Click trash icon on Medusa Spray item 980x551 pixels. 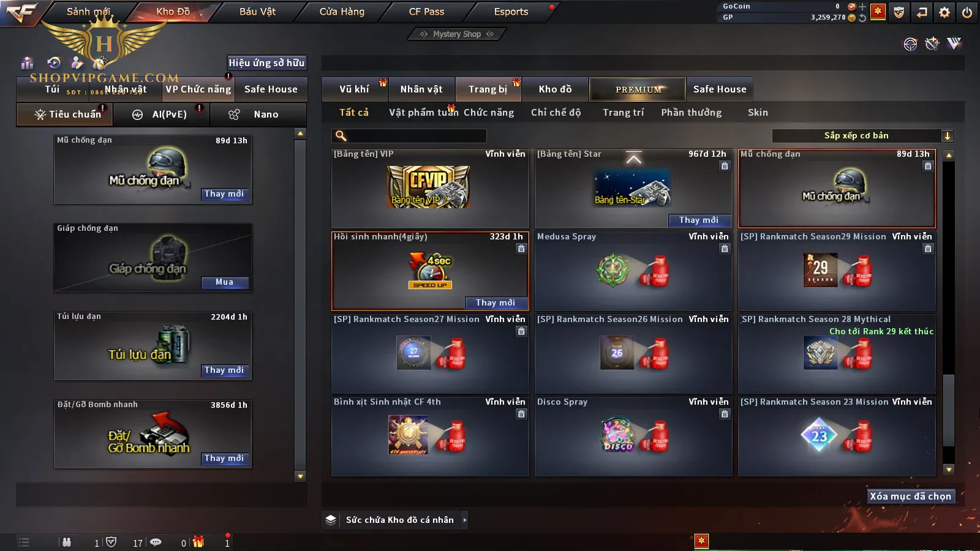tap(725, 249)
